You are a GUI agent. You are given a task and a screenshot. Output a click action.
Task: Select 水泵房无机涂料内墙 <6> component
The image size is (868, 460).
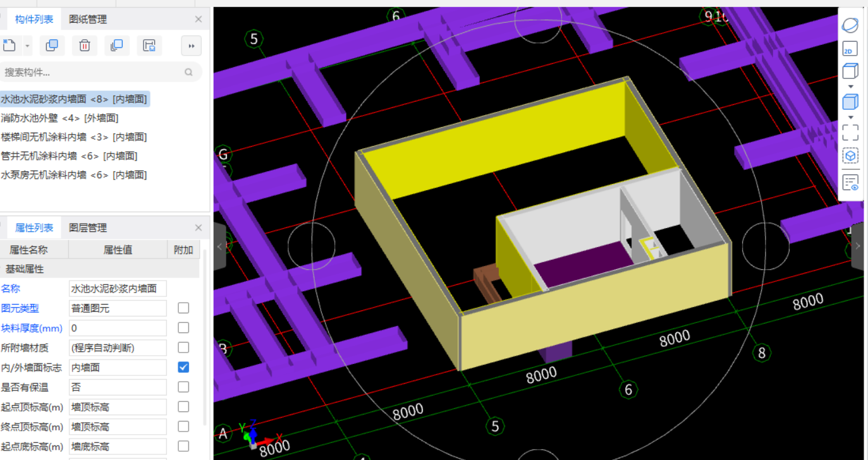74,175
